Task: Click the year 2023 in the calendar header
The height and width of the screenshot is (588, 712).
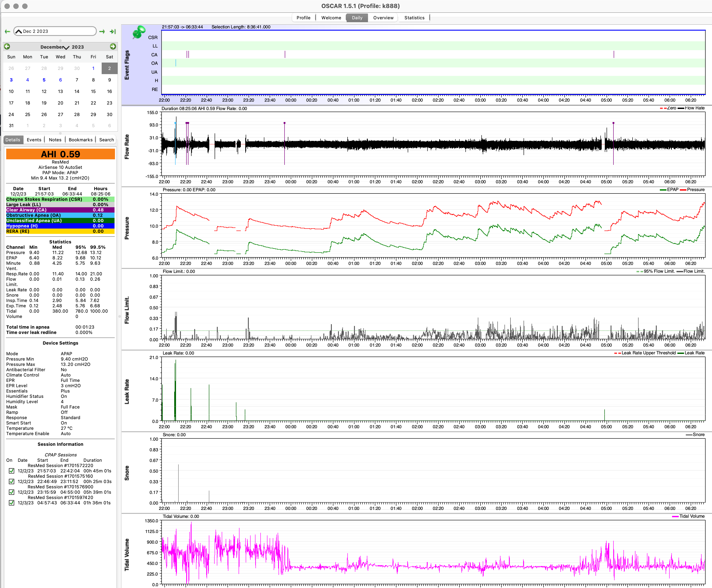Action: click(77, 47)
